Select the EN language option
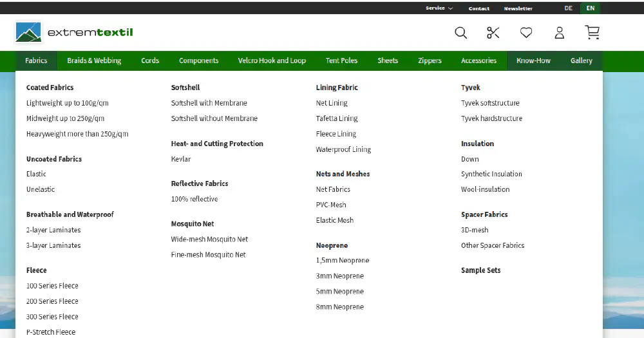This screenshot has height=338, width=644. coord(590,8)
